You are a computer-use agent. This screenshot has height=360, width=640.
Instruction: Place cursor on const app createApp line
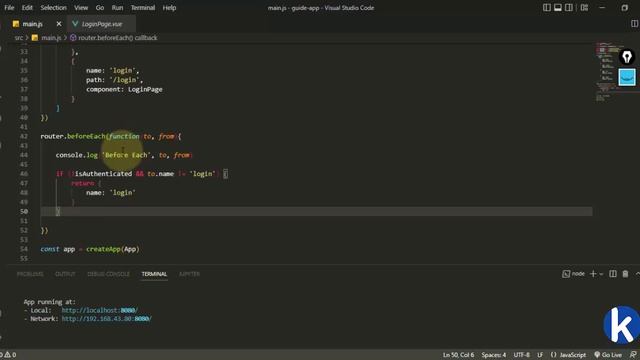(90, 249)
